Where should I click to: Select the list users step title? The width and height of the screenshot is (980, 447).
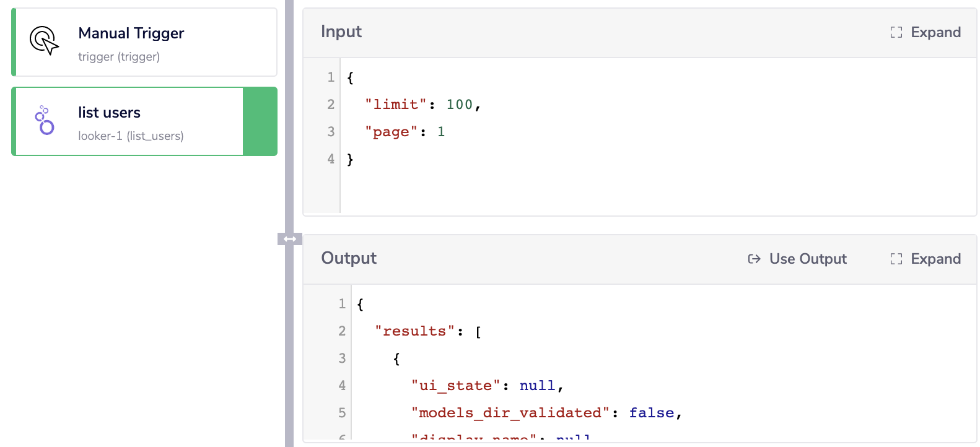[109, 113]
